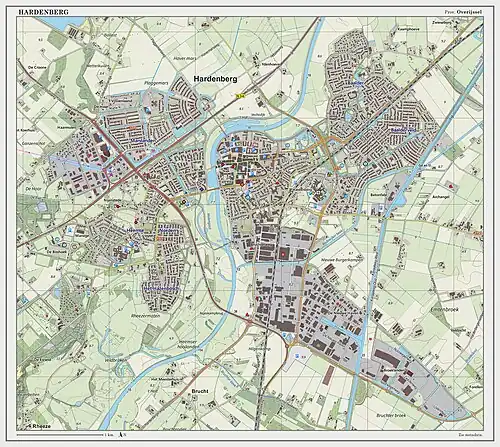Viewport: 500px width, 447px height.
Task: Select the Brucht village label
Action: click(200, 391)
